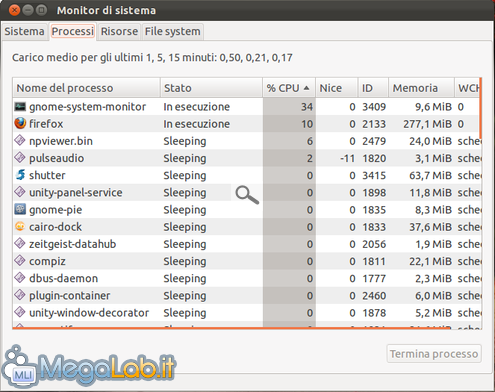Sort processes by the Memoria column header
The image size is (495, 392).
[421, 88]
